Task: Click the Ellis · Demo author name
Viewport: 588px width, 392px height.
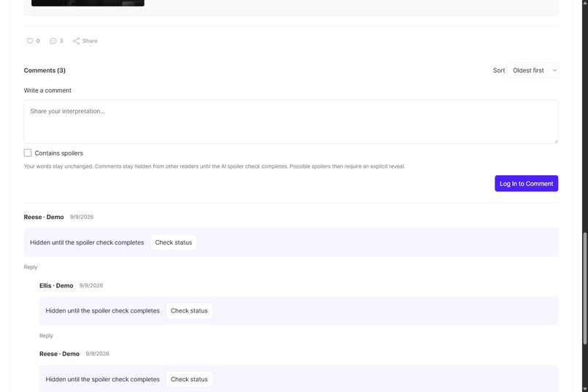Action: (x=56, y=285)
